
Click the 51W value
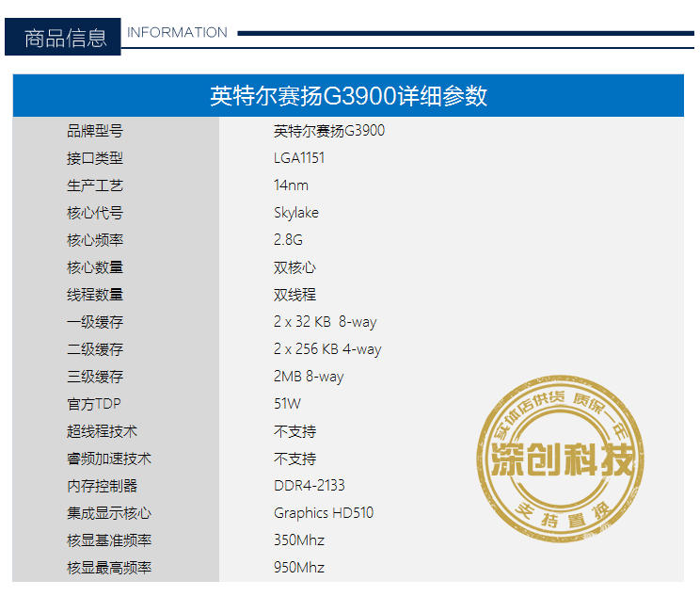pos(287,404)
